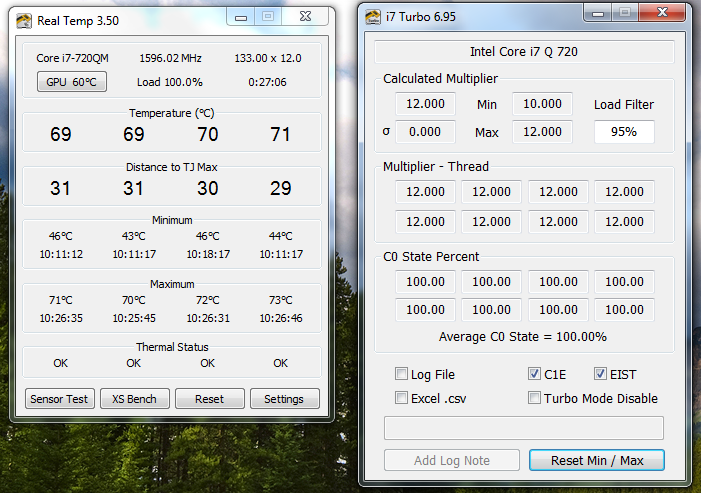Click the 1596.02 MHz clock reading
Image resolution: width=701 pixels, height=493 pixels.
point(170,58)
